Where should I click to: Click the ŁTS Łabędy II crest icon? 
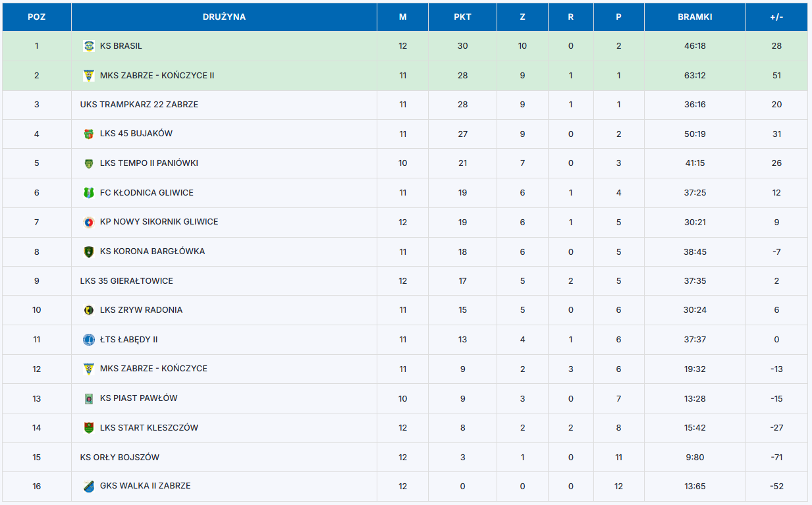[x=89, y=340]
